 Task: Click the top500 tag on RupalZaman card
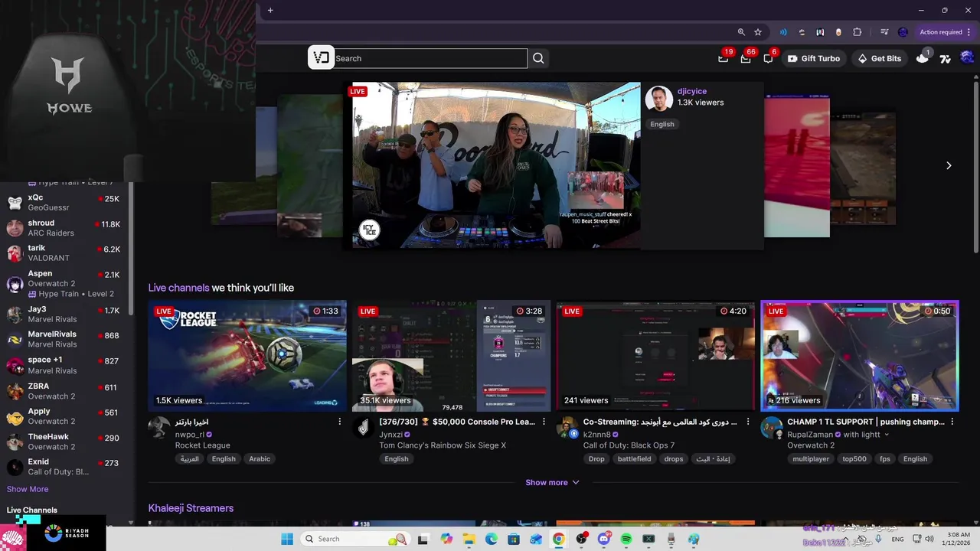[854, 459]
